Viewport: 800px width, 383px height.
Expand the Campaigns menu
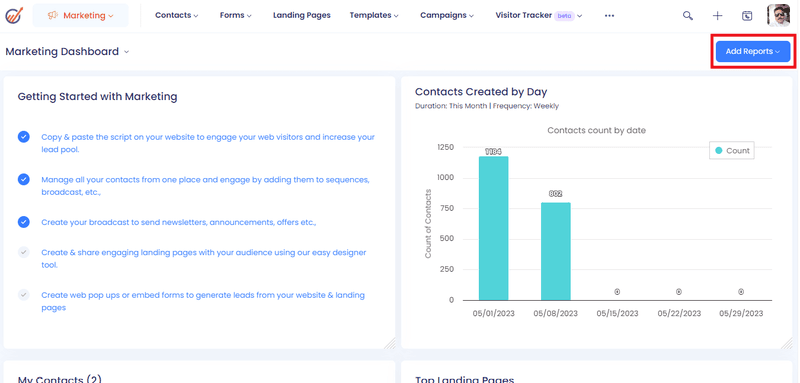tap(447, 15)
